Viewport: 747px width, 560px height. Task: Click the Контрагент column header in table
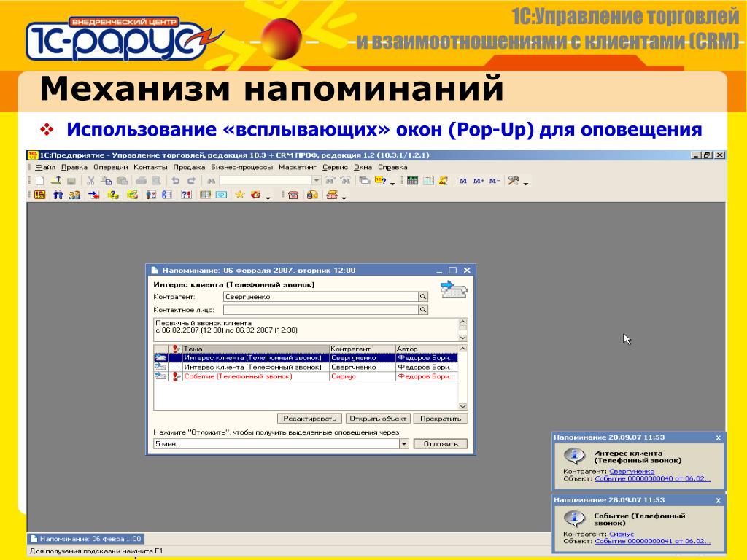(x=362, y=349)
